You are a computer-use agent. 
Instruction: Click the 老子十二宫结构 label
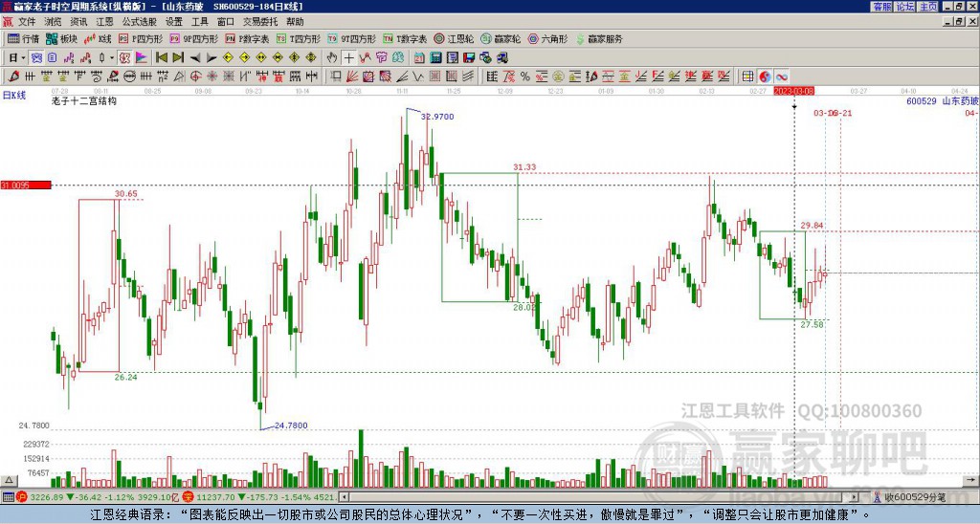84,100
